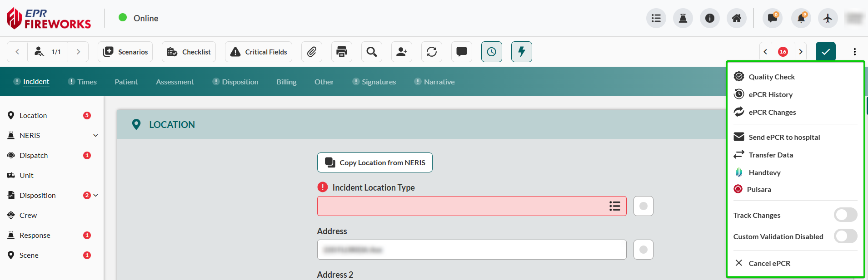Click the patient 1/1 counter
This screenshot has width=868, height=280.
coord(48,52)
